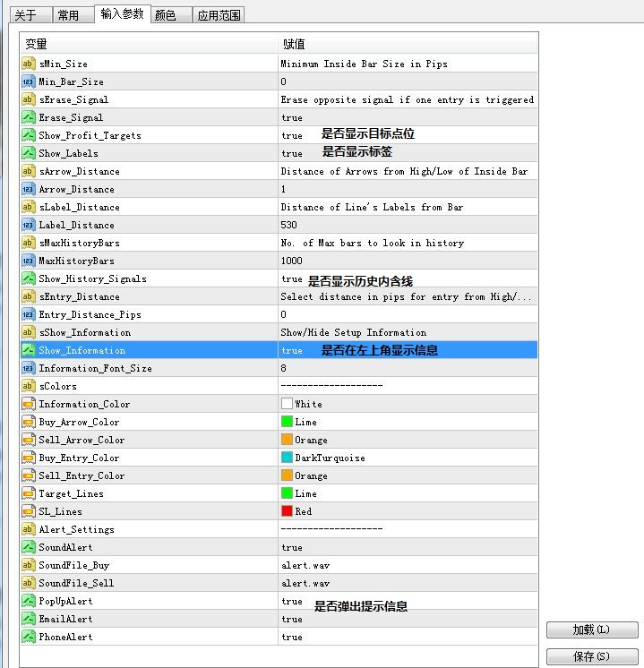The height and width of the screenshot is (668, 644).
Task: Select the sShow_Information variable name
Action: point(85,332)
